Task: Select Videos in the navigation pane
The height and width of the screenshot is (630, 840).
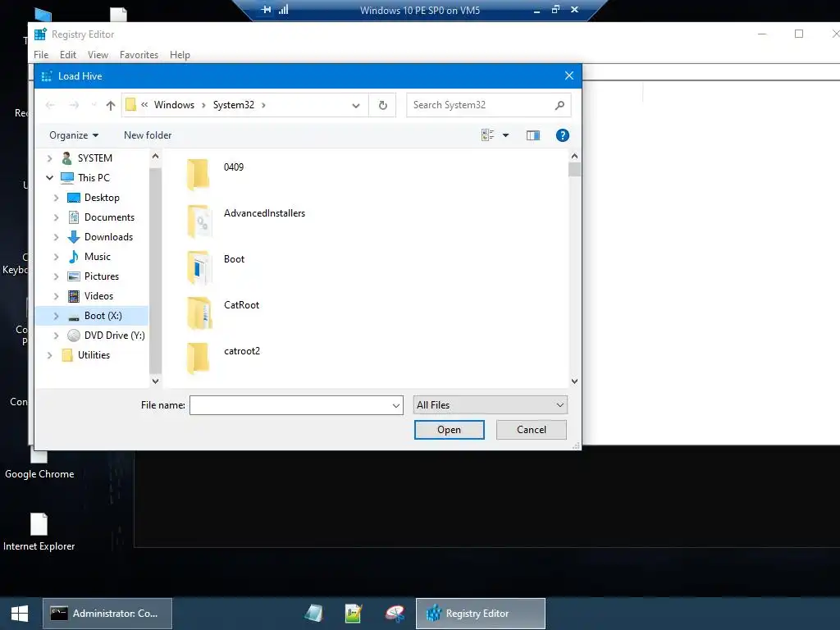Action: click(98, 296)
